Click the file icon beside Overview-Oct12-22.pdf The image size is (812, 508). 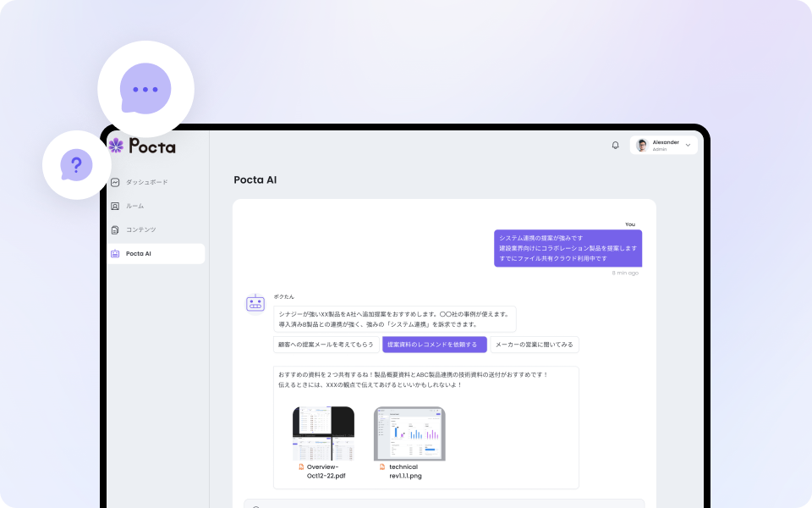pyautogui.click(x=301, y=467)
